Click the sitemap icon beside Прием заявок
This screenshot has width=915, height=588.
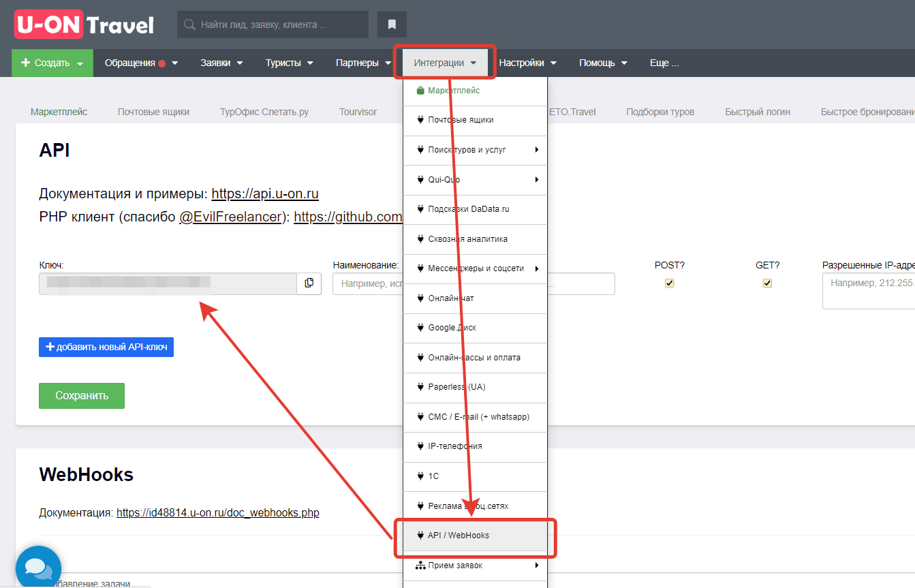[420, 566]
